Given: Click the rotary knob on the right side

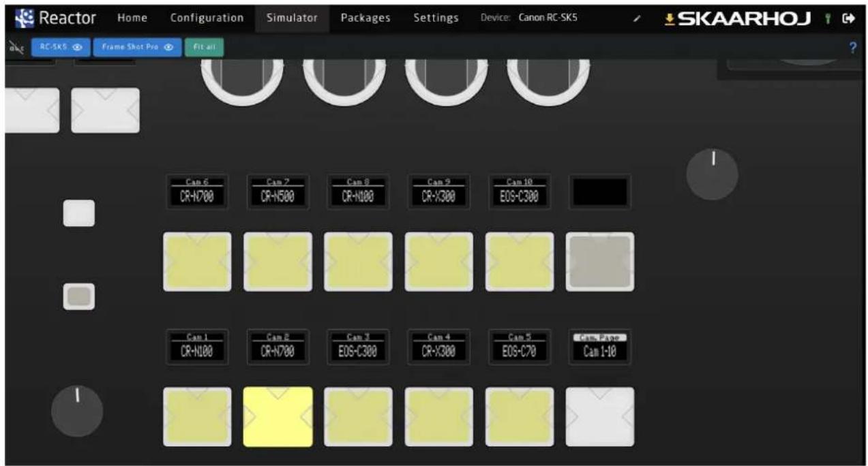Looking at the screenshot, I should pyautogui.click(x=713, y=174).
